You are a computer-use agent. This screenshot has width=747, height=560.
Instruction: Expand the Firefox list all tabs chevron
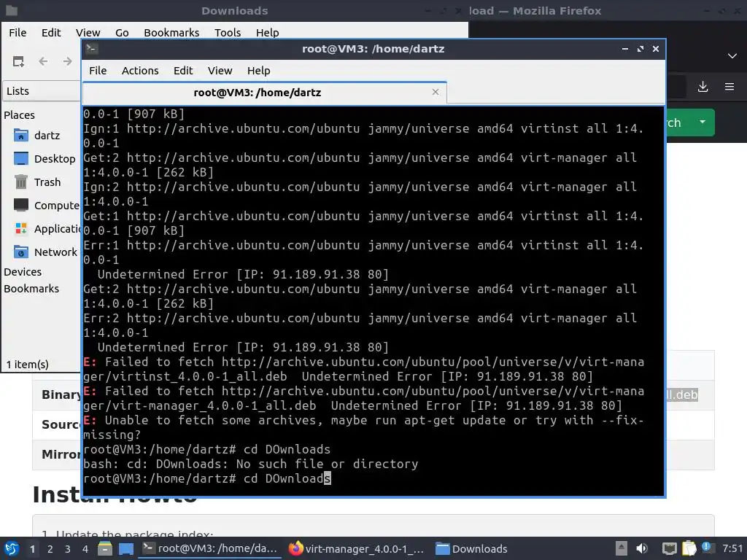point(732,56)
